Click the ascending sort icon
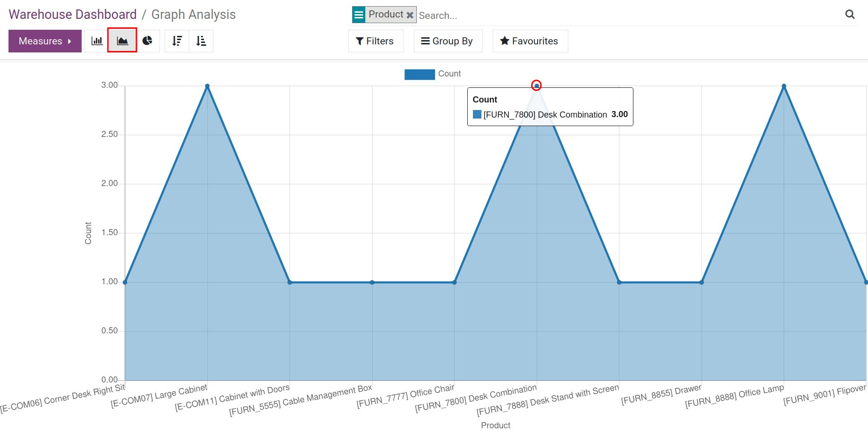 [x=201, y=41]
